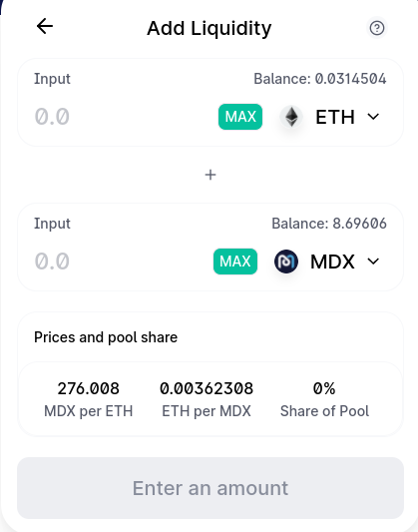Image resolution: width=418 pixels, height=532 pixels.
Task: Open the ETH token selector
Action: 330,117
